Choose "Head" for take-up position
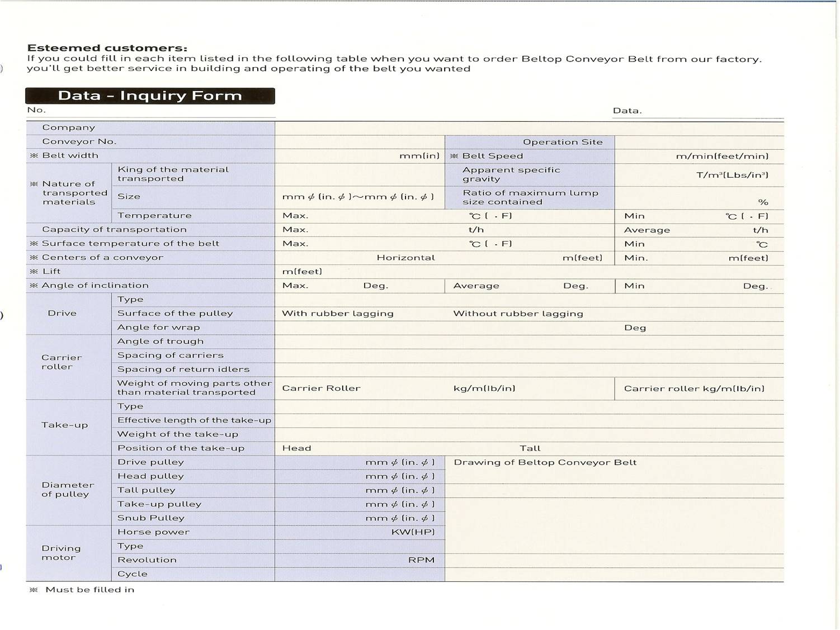This screenshot has width=840, height=630. 296,448
